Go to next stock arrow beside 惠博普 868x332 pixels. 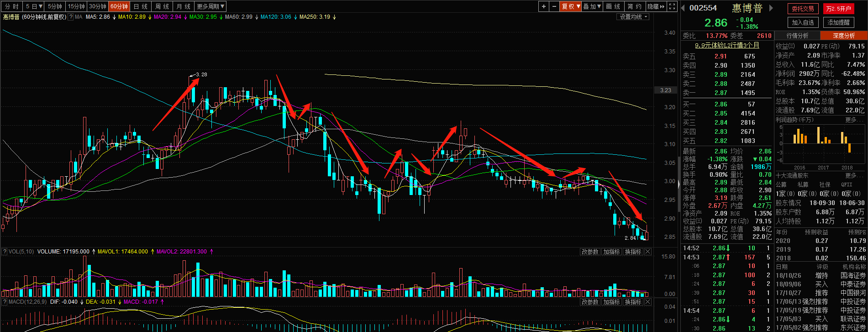click(771, 8)
